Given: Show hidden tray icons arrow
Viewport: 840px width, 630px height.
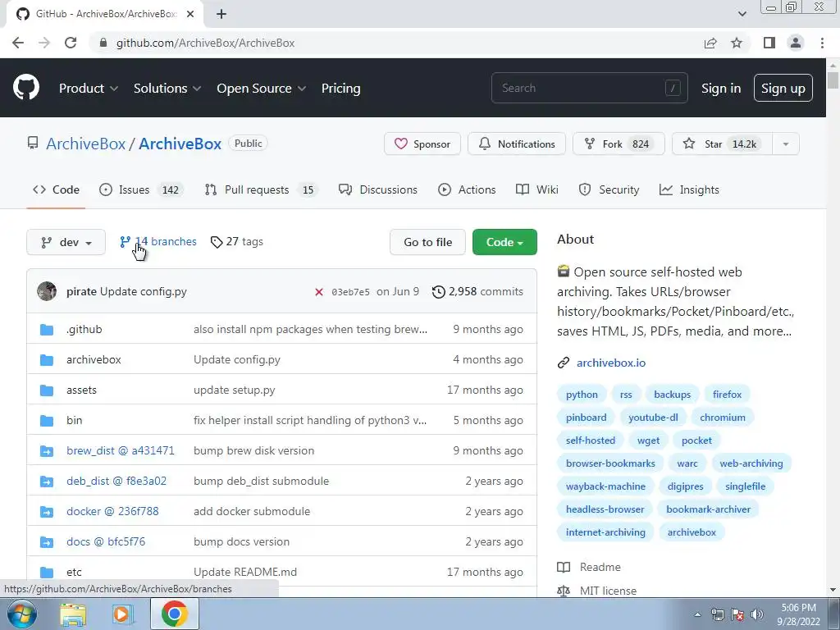Looking at the screenshot, I should 697,615.
